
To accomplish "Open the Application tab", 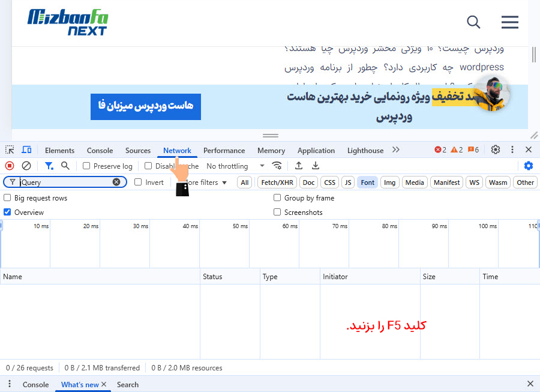I will pyautogui.click(x=316, y=151).
